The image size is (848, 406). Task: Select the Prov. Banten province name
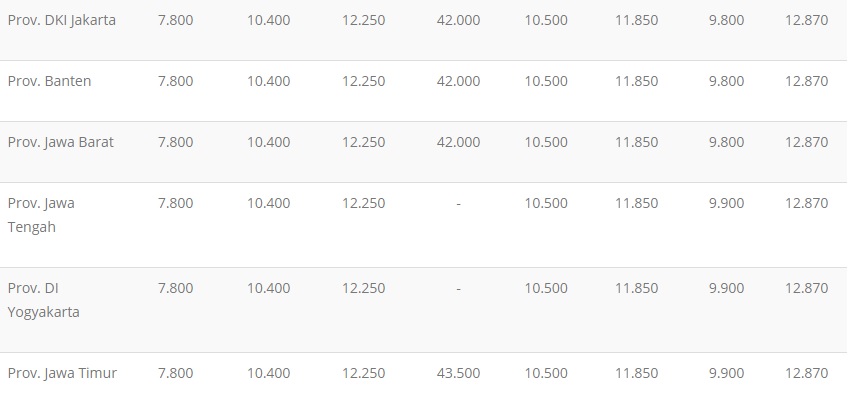49,81
